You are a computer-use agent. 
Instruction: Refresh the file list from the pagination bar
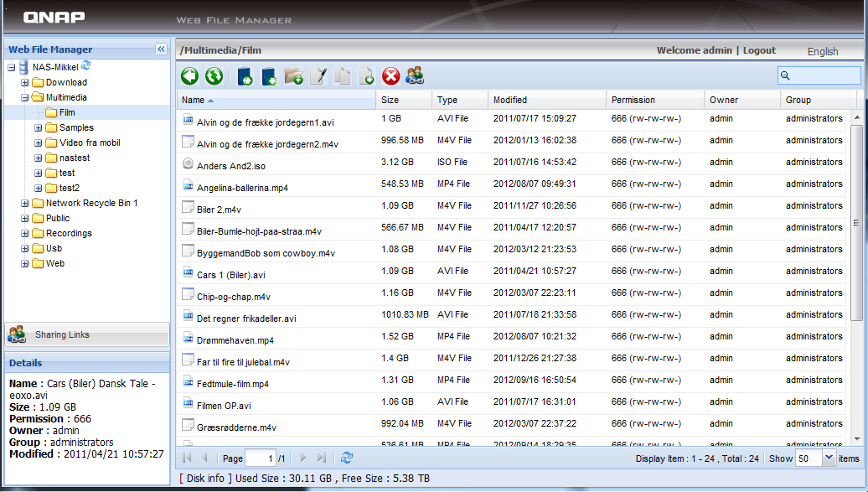[347, 458]
